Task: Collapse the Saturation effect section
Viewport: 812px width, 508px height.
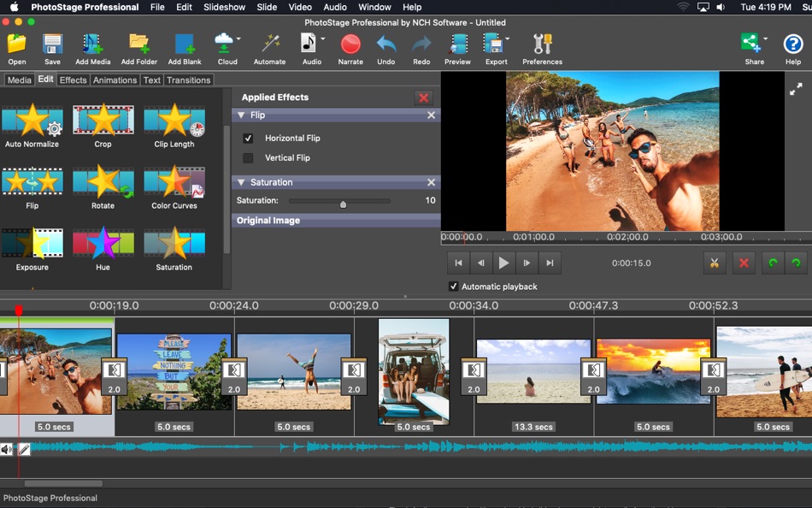Action: [x=241, y=182]
